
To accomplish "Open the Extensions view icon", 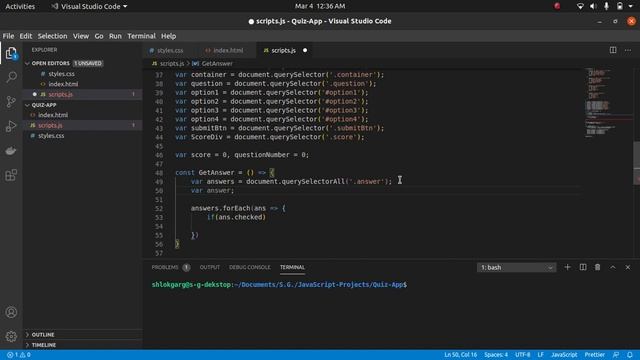I will click(x=11, y=175).
